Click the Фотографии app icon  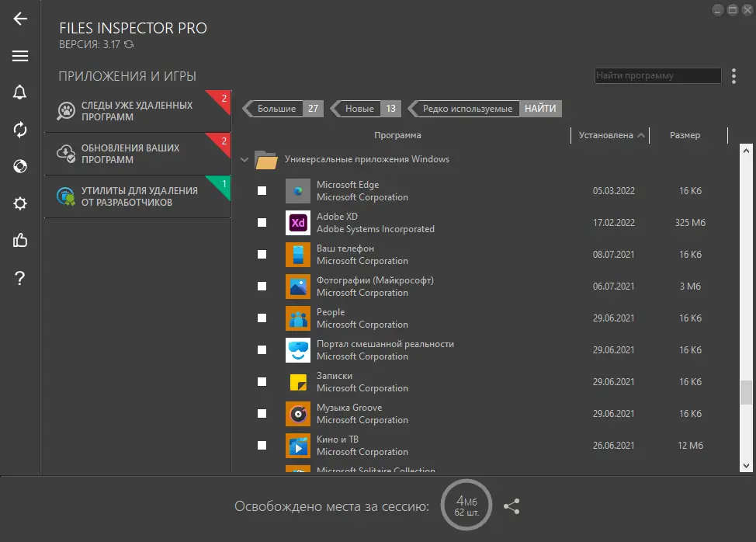click(298, 287)
